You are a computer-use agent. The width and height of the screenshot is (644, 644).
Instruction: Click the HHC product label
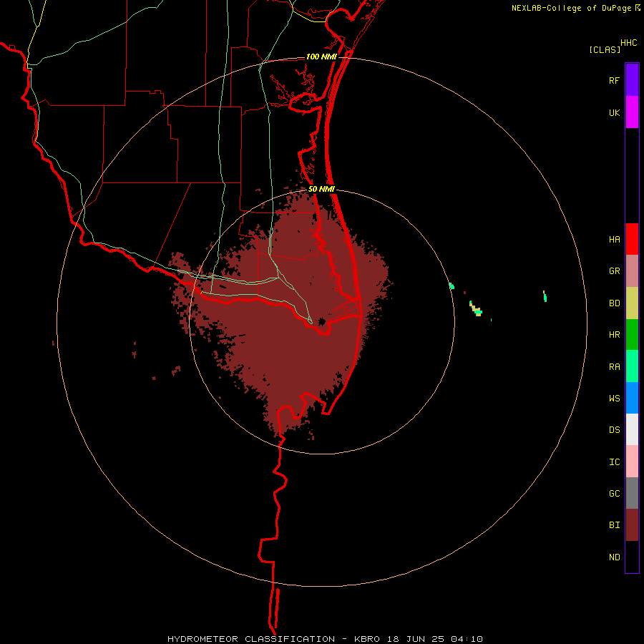[x=629, y=43]
